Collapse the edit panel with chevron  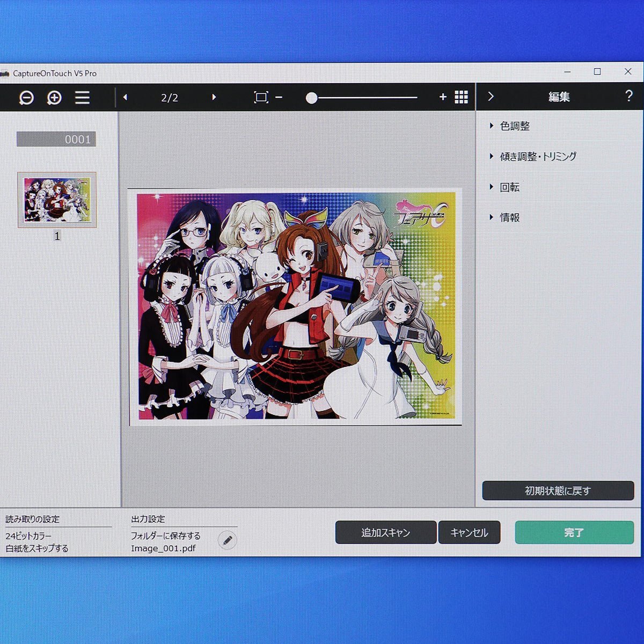coord(491,97)
